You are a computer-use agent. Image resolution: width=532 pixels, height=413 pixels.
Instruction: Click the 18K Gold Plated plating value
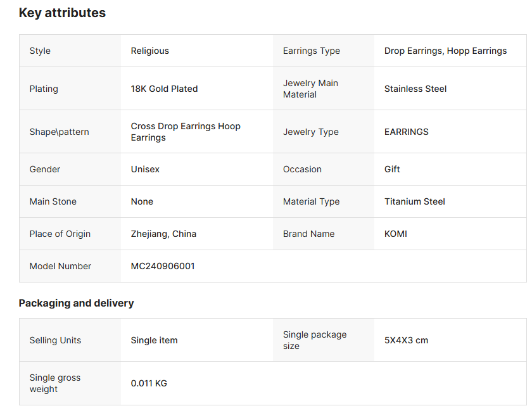point(164,89)
